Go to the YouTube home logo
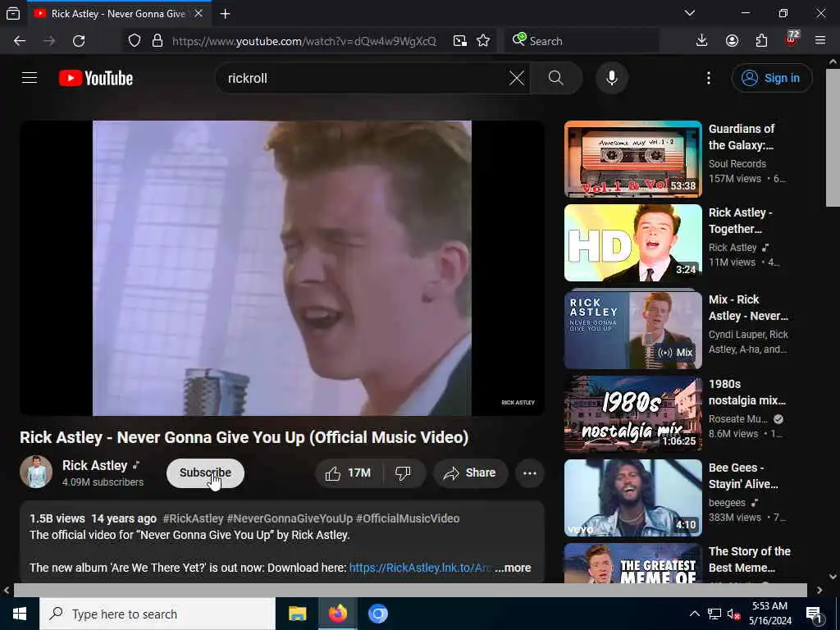Image resolution: width=840 pixels, height=630 pixels. (96, 78)
